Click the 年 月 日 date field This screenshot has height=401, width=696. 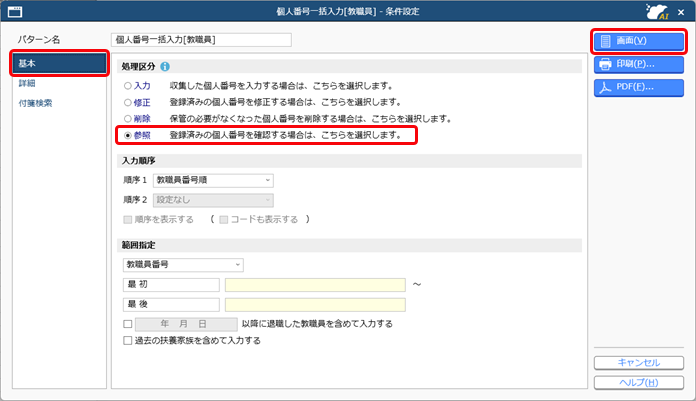click(x=186, y=324)
